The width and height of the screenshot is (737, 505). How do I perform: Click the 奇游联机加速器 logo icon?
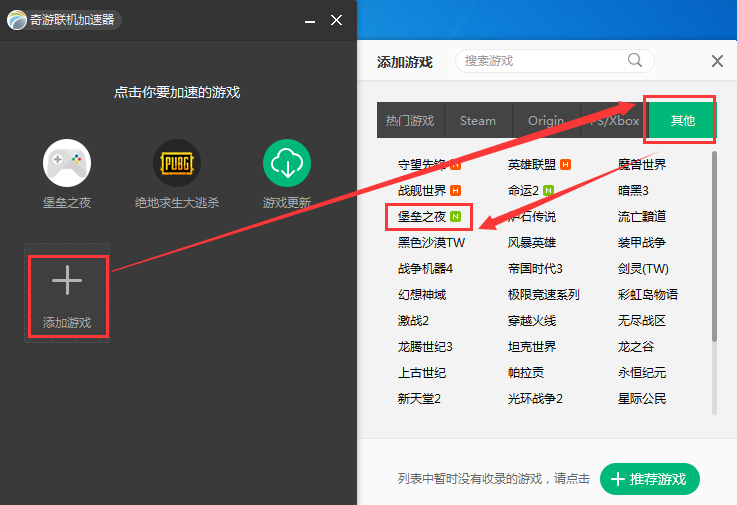(17, 20)
